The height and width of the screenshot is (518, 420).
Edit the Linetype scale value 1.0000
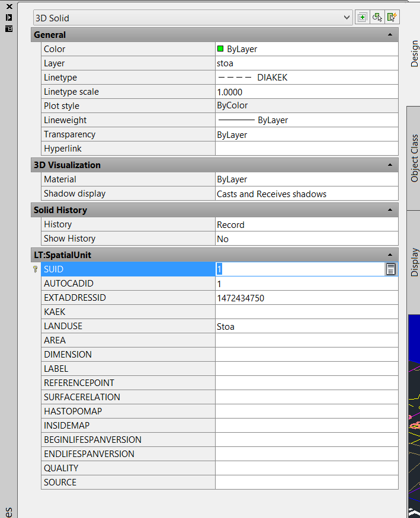(x=307, y=92)
